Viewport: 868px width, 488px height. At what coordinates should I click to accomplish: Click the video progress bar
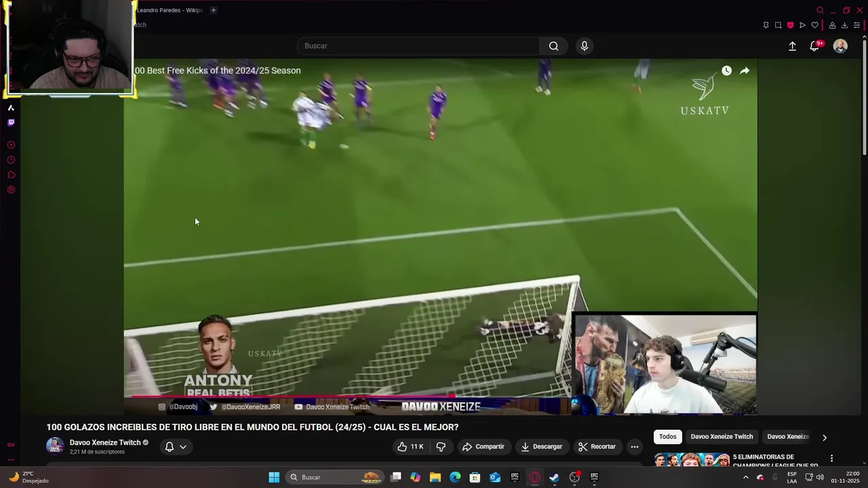pos(347,396)
